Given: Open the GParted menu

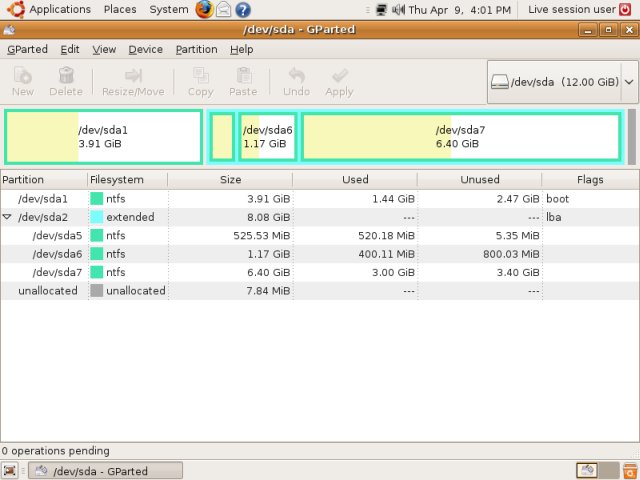Looking at the screenshot, I should pyautogui.click(x=27, y=49).
